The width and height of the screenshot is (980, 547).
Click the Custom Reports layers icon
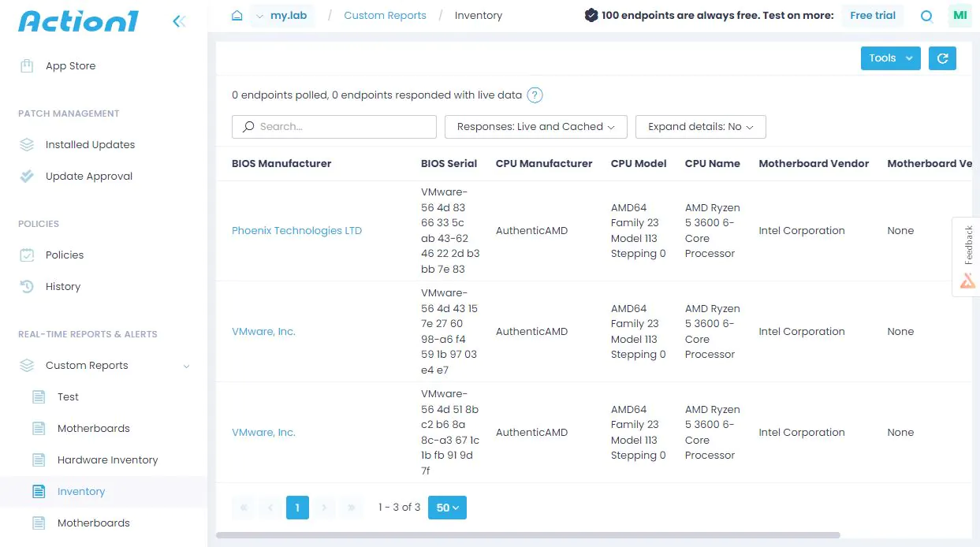coord(27,365)
